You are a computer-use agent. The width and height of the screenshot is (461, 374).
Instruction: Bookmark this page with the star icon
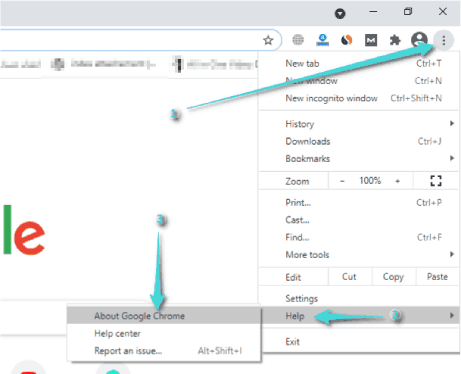click(x=268, y=40)
